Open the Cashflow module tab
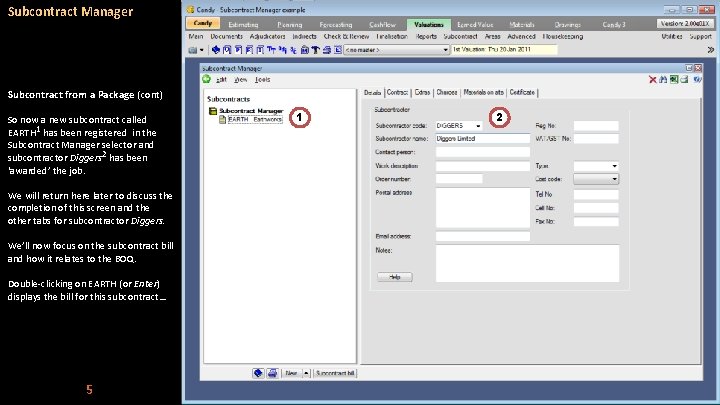This screenshot has width=720, height=405. click(x=382, y=24)
